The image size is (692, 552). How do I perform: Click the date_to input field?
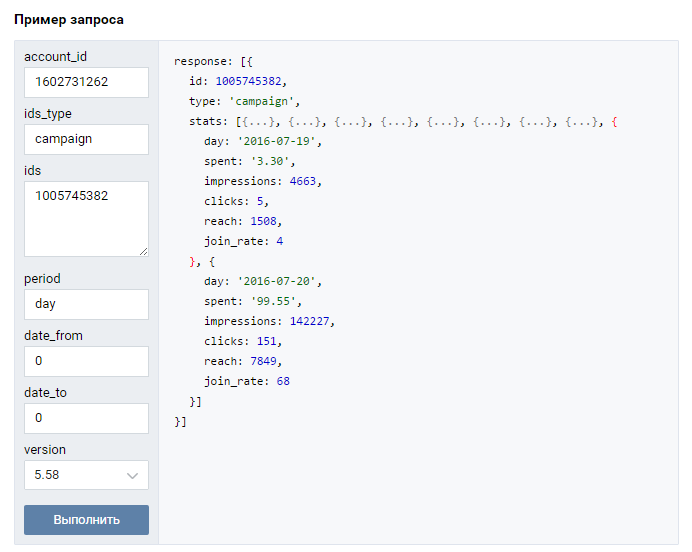pos(86,418)
